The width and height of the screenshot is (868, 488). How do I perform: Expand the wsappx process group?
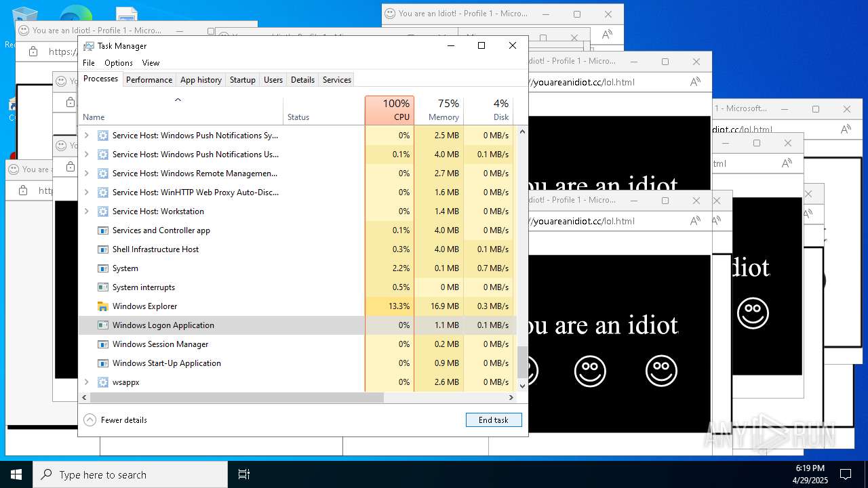pyautogui.click(x=86, y=382)
